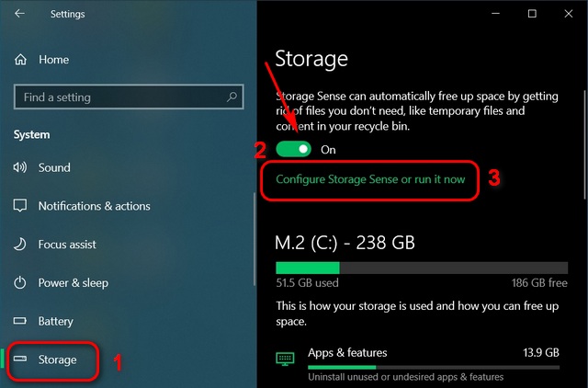Screen dimensions: 588x388
Task: Select the Focus assist menu item
Action: coord(67,245)
